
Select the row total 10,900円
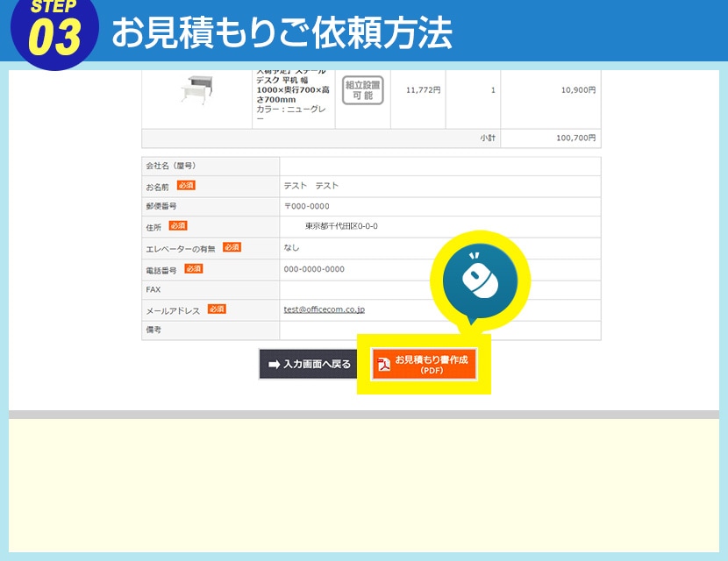(x=578, y=90)
